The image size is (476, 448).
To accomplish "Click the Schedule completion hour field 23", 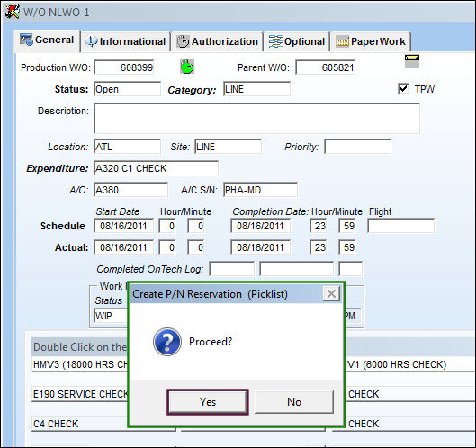I will pos(319,226).
